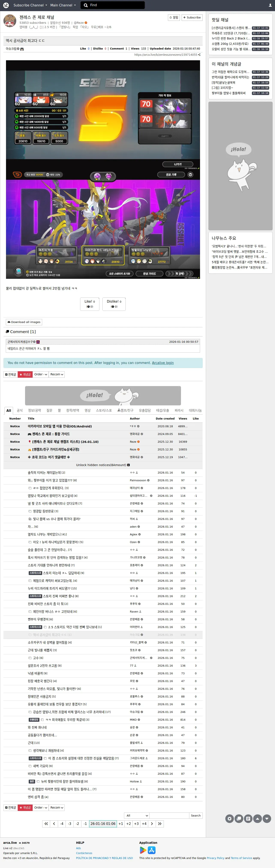The image size is (275, 868).
Task: Open the top Recom dropdown
Action: pyautogui.click(x=57, y=374)
